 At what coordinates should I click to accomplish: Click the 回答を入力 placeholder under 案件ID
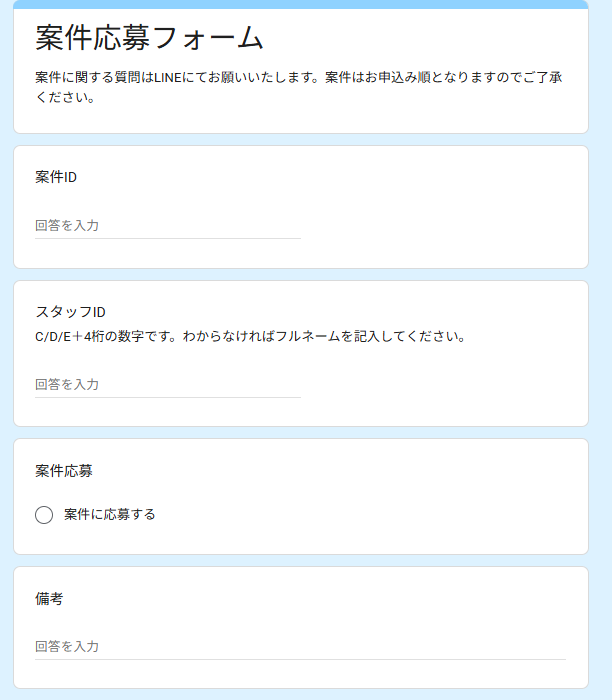tap(67, 226)
